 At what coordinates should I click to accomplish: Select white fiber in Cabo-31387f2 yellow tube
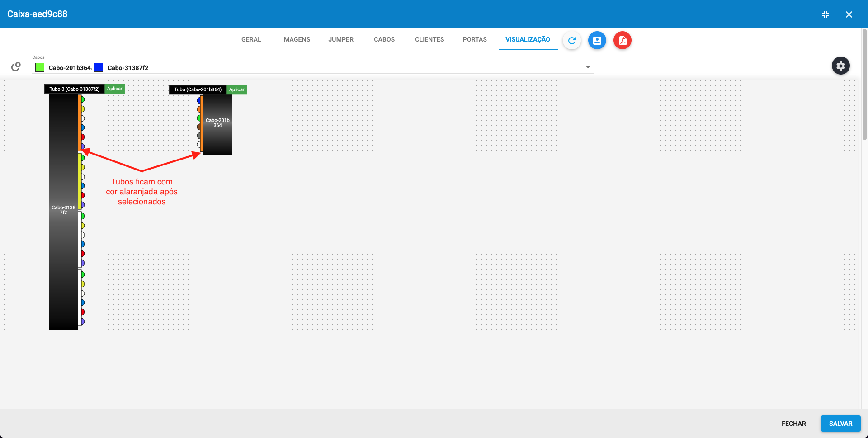(83, 177)
